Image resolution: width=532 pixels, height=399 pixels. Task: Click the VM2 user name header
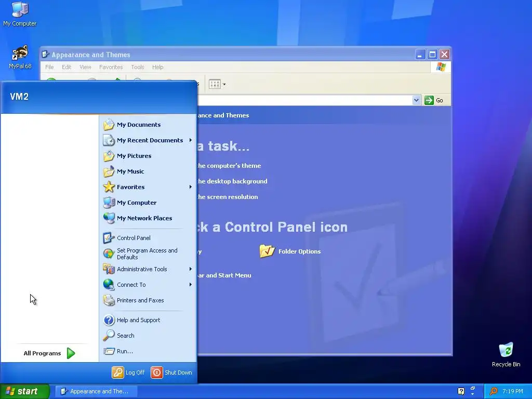pyautogui.click(x=19, y=97)
